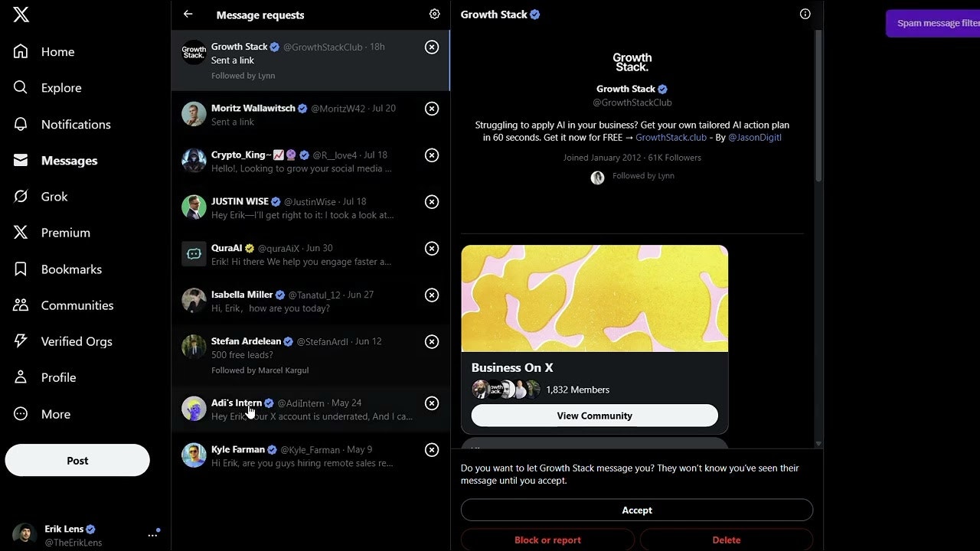Open GrowthStack.club link in bio
Viewport: 980px width, 551px height.
(x=671, y=138)
